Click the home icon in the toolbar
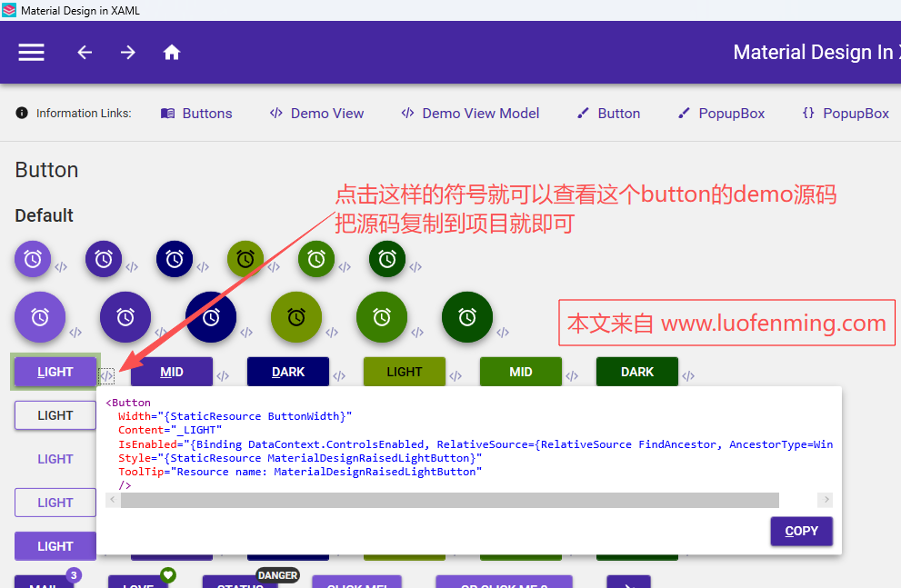Screen dimensions: 901x588 point(172,52)
